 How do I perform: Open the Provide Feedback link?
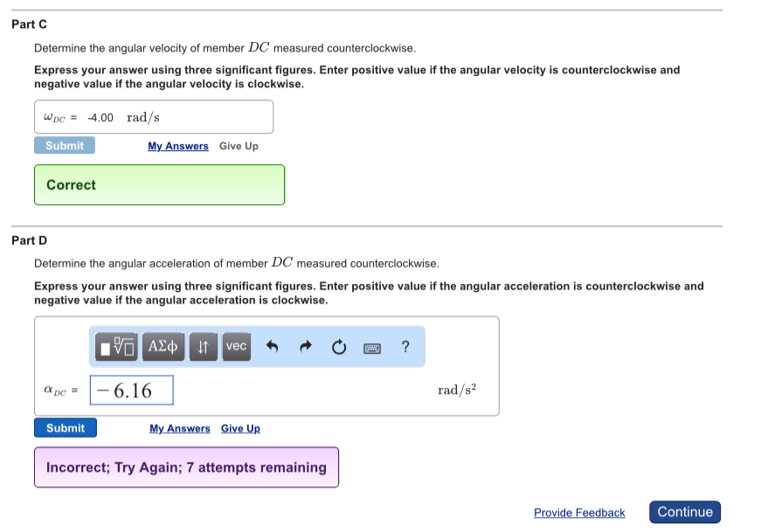(579, 513)
